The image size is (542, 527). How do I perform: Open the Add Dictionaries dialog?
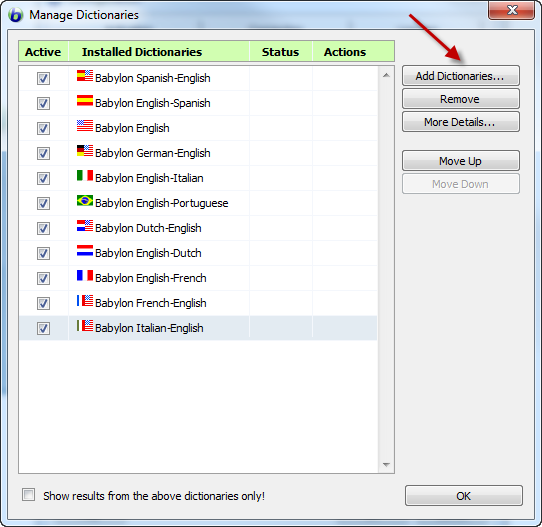tap(461, 76)
